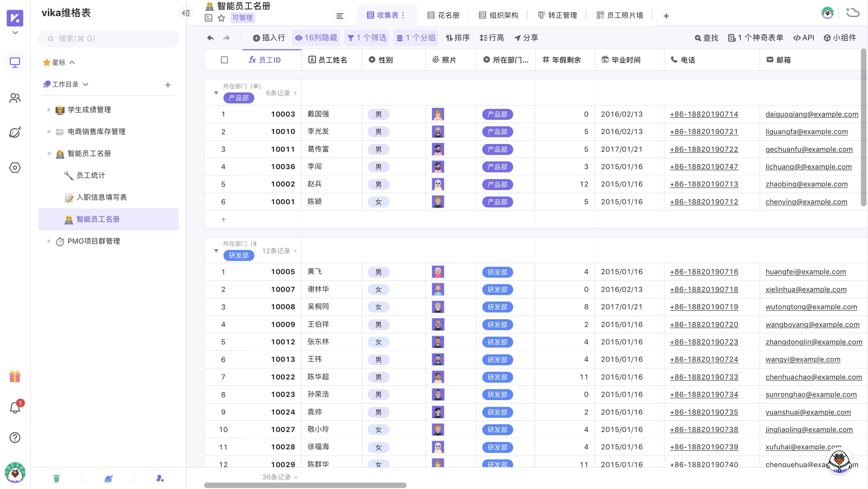Open the API panel
Viewport: 868px width, 489px height.
(804, 38)
